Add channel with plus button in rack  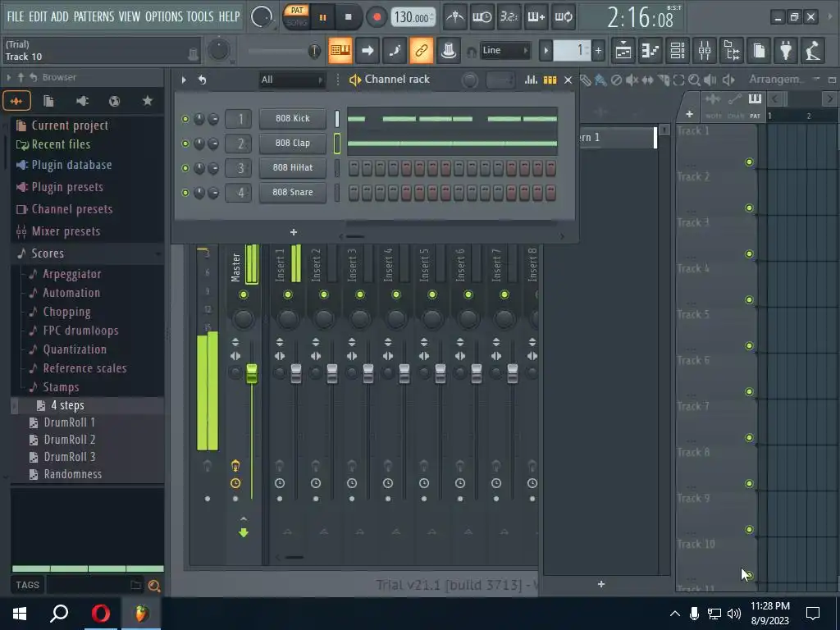(x=293, y=232)
